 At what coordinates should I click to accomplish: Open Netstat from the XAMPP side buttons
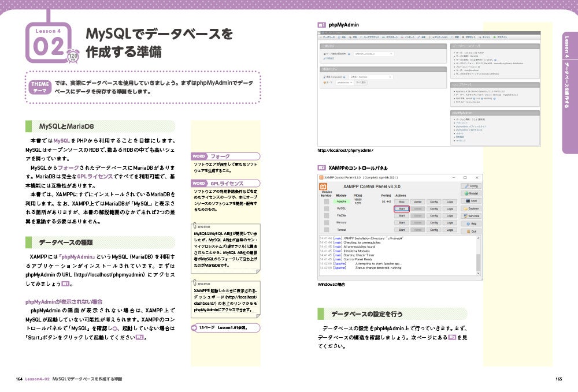click(x=470, y=193)
